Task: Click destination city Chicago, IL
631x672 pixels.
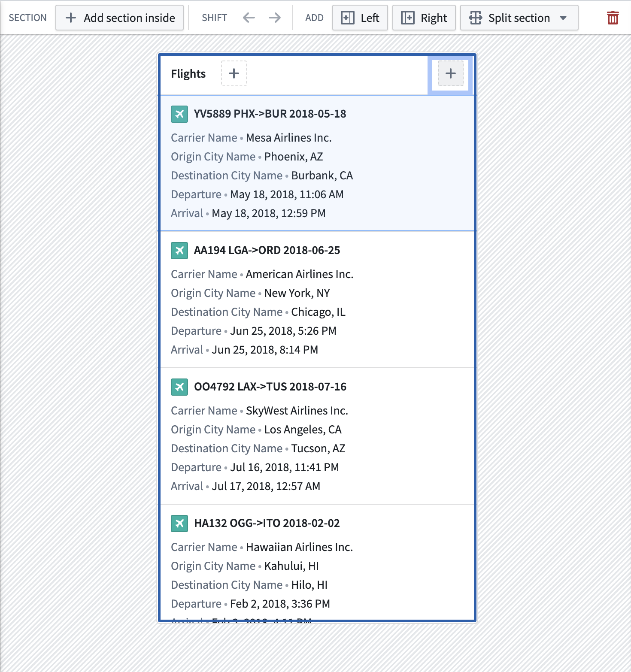Action: (319, 312)
